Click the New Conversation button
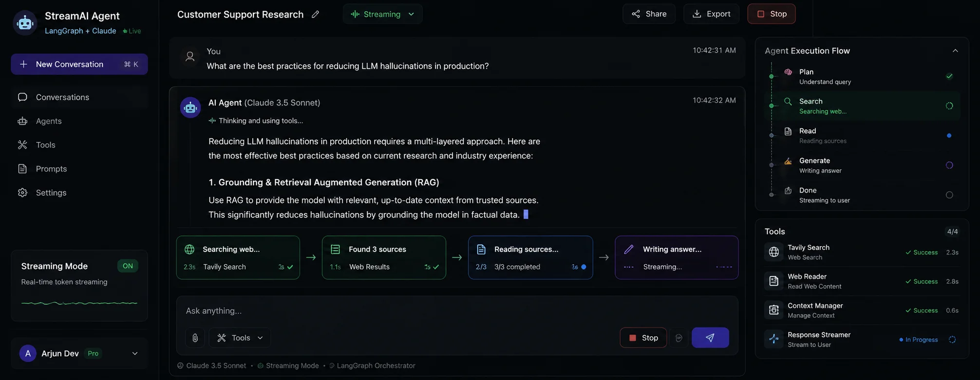The width and height of the screenshot is (980, 380). 79,64
